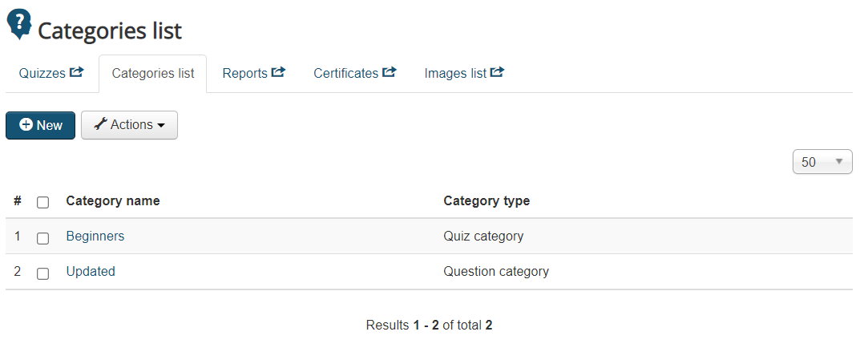Toggle the select-all checkbox in header
Viewport: 868px width, 360px height.
pyautogui.click(x=43, y=202)
